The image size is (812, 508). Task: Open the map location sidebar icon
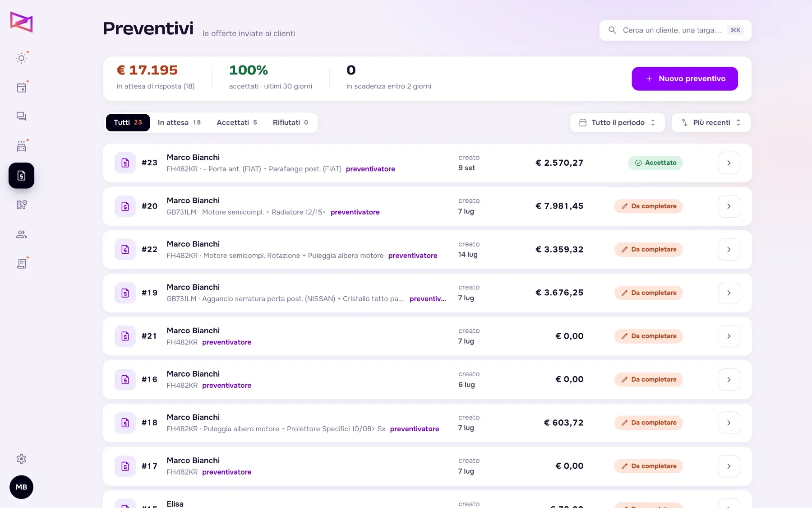coord(21,205)
